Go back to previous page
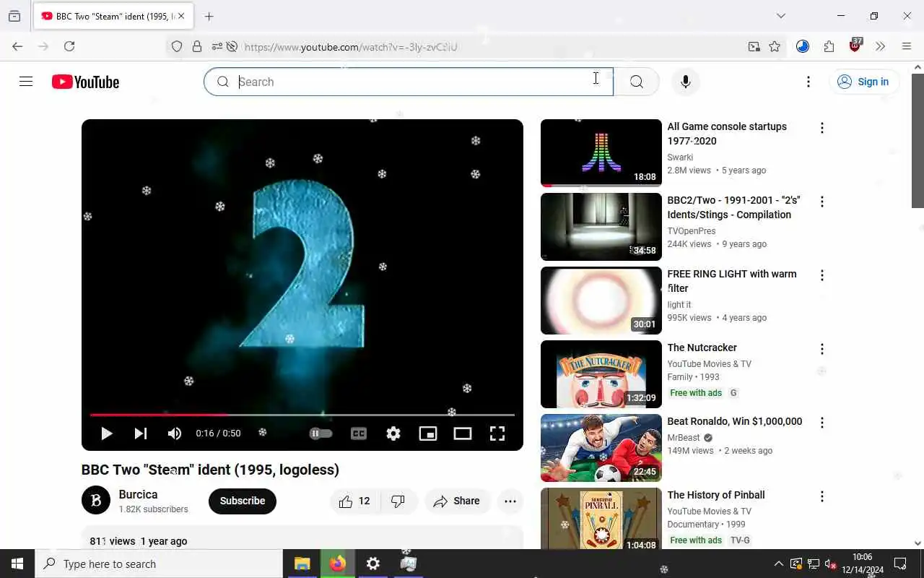Image resolution: width=924 pixels, height=578 pixels. click(x=17, y=46)
